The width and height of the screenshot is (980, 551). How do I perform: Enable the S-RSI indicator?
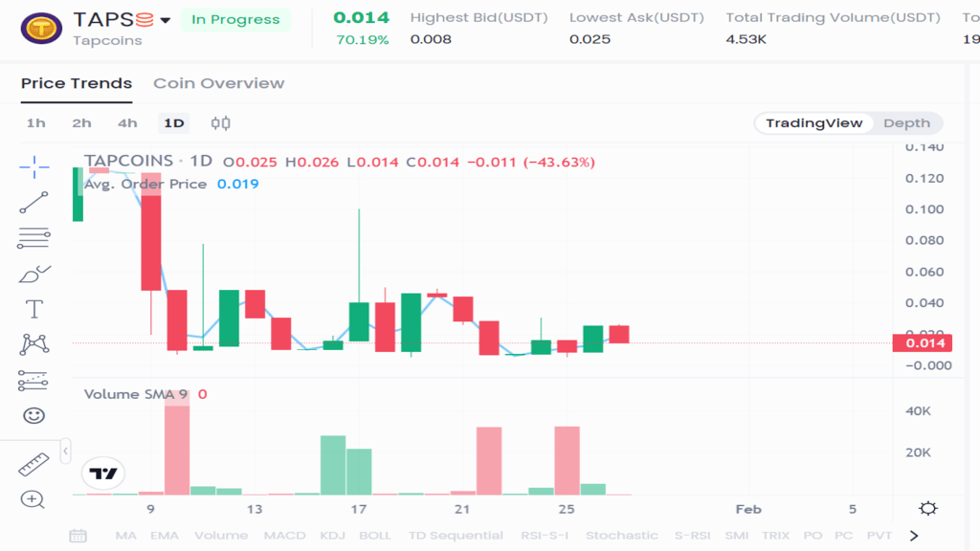693,536
